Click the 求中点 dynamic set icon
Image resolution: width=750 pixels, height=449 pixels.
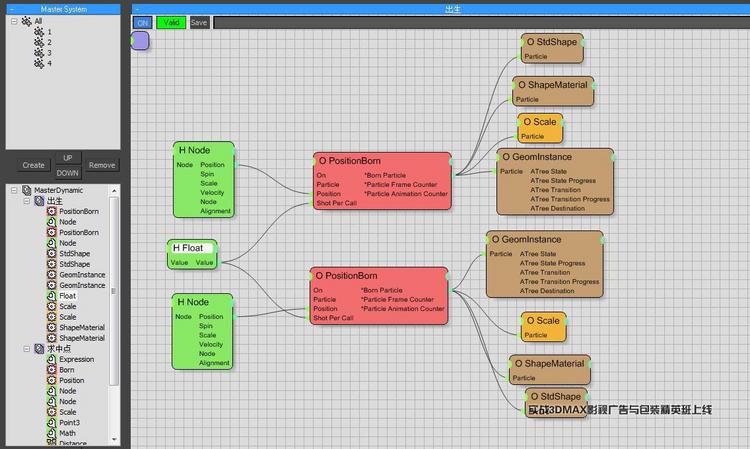(40, 349)
